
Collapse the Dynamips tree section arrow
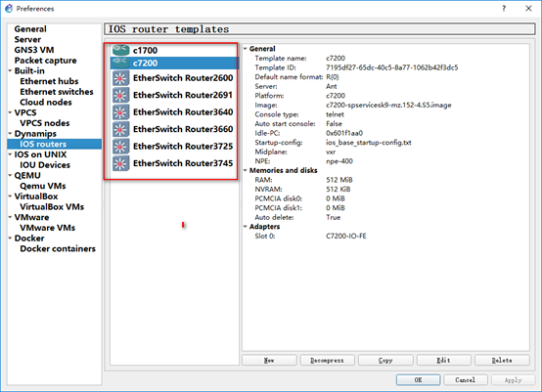(x=10, y=134)
